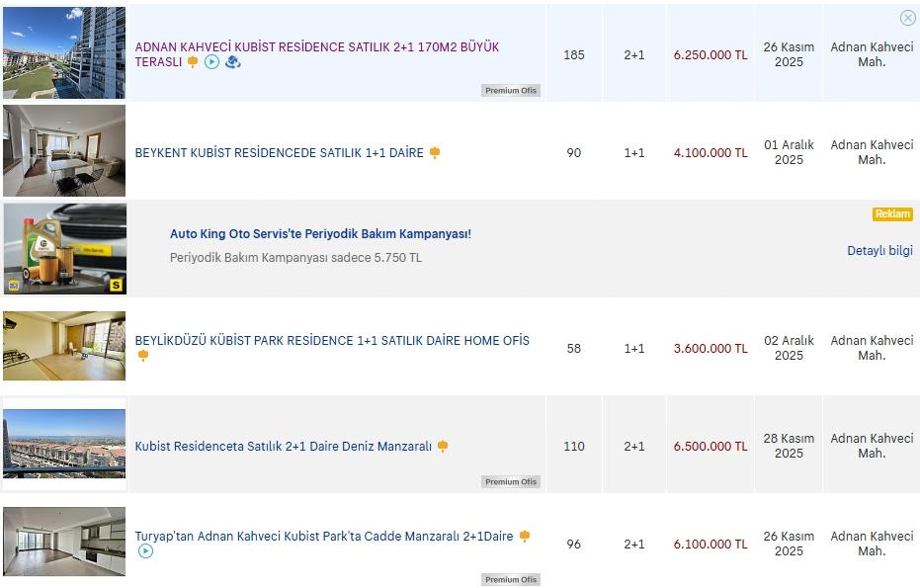Viewport: 920px width, 588px height.
Task: Play the video on the ADNAN KAHVECİ KUBİST RESİDENCE listing
Action: tap(211, 61)
